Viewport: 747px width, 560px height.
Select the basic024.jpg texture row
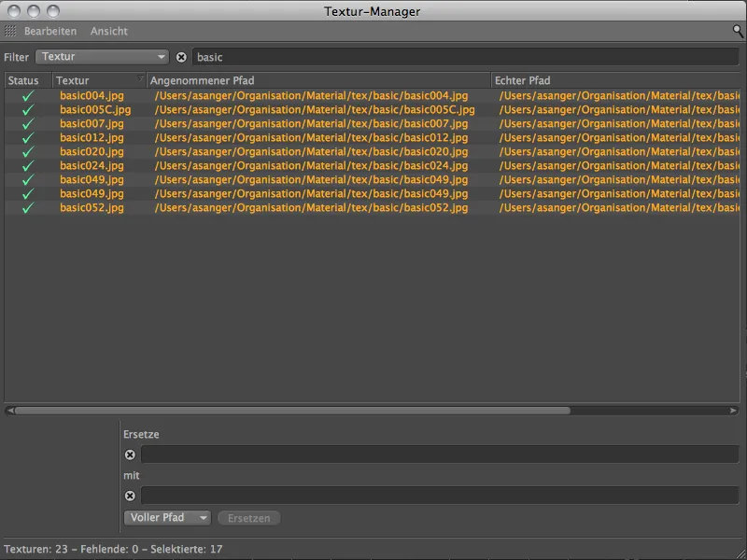(x=92, y=166)
